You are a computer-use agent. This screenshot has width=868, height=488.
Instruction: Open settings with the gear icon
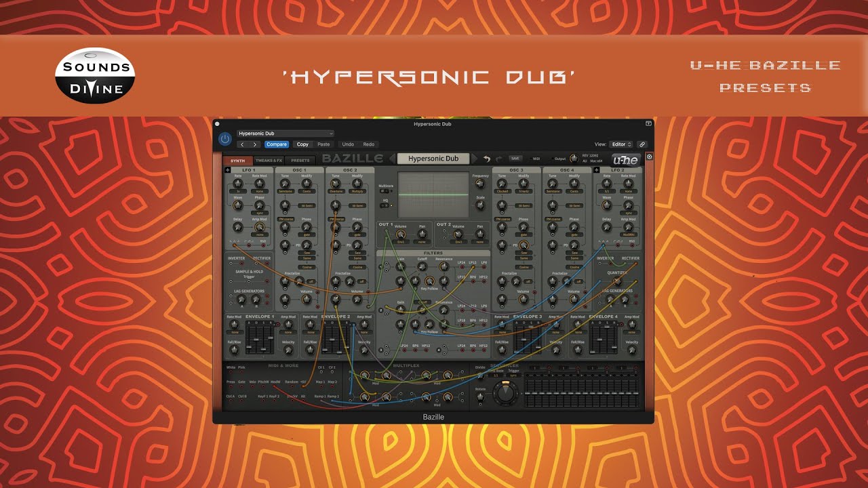[x=650, y=157]
